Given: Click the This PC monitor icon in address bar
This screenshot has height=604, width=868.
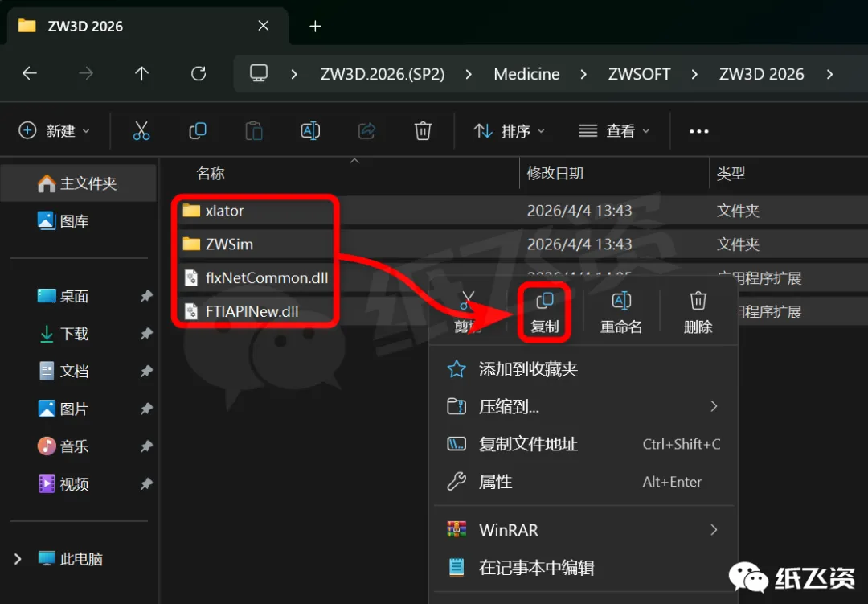Looking at the screenshot, I should tap(259, 73).
